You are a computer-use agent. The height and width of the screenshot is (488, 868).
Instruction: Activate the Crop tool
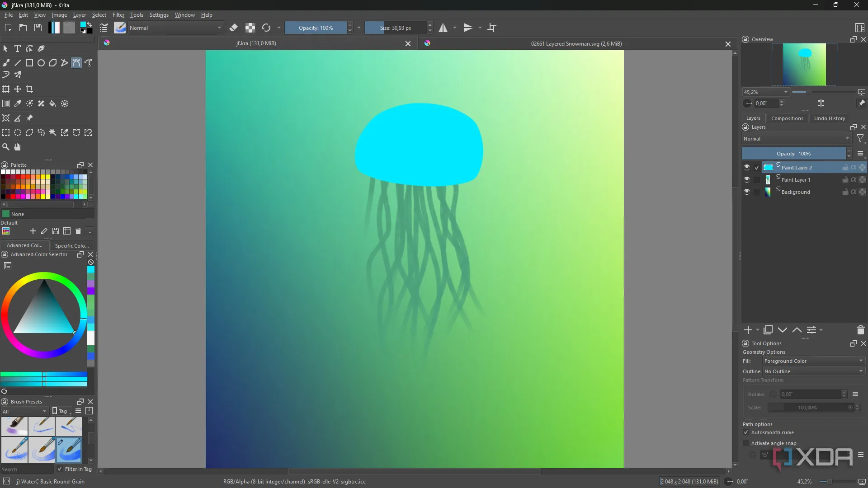pos(29,89)
